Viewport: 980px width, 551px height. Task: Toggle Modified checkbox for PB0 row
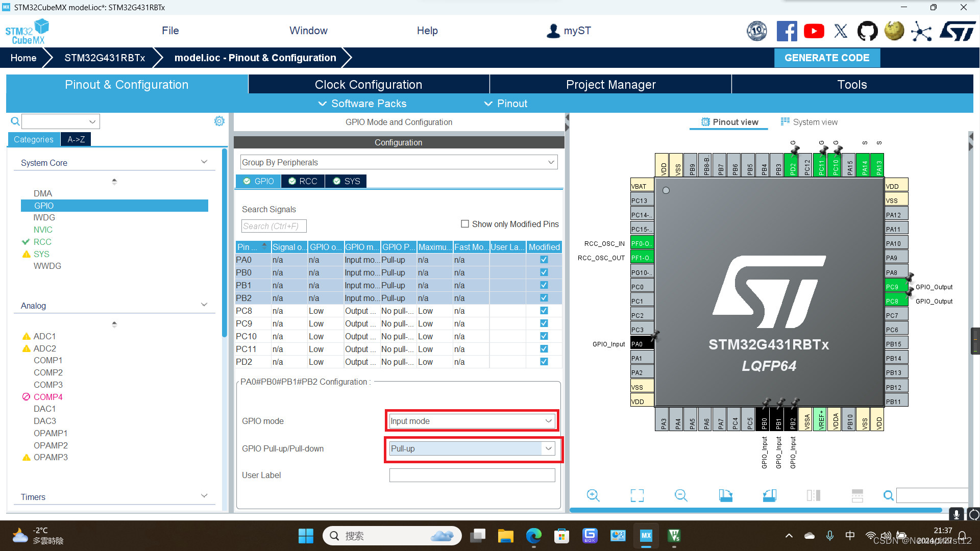544,272
